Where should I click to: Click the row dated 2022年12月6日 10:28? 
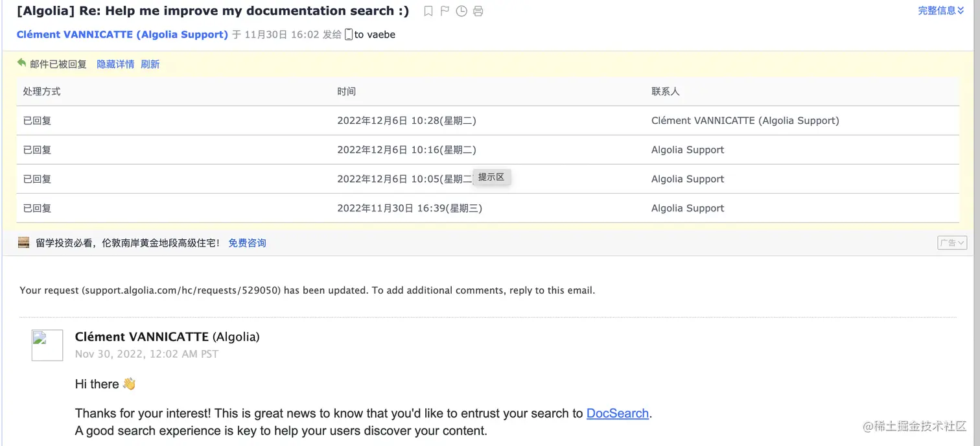[487, 121]
